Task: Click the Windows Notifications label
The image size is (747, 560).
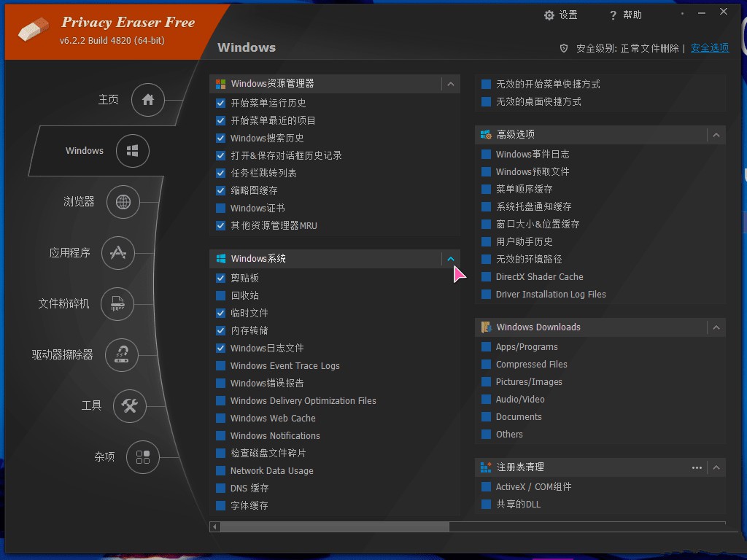Action: 275,436
